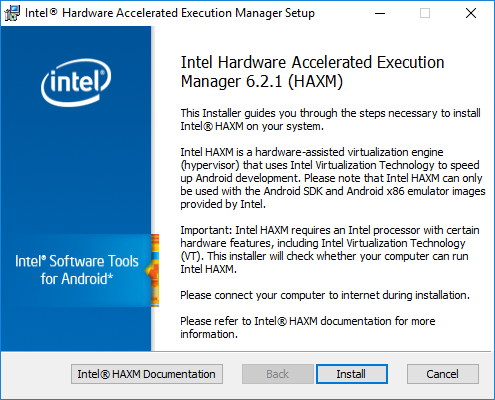495x400 pixels.
Task: Cancel the HAXM setup
Action: 443,374
